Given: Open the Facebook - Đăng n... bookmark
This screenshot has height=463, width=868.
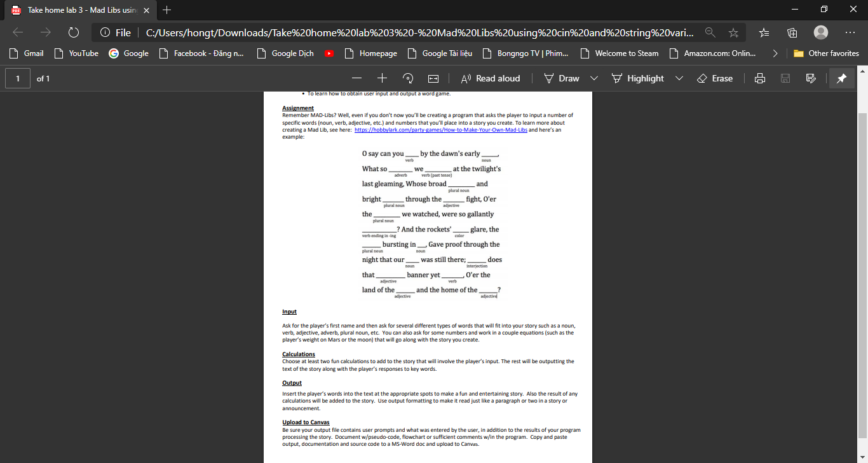Looking at the screenshot, I should (x=201, y=53).
